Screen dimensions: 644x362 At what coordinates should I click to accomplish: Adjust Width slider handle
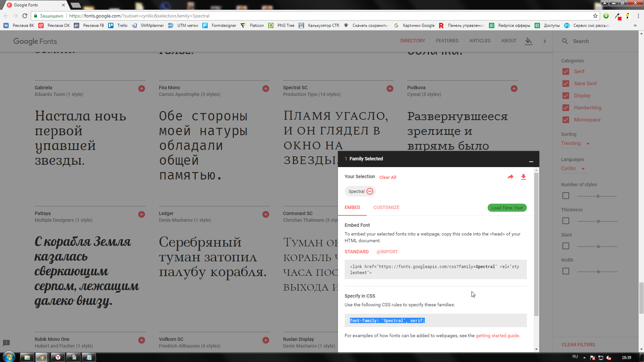[x=598, y=271]
